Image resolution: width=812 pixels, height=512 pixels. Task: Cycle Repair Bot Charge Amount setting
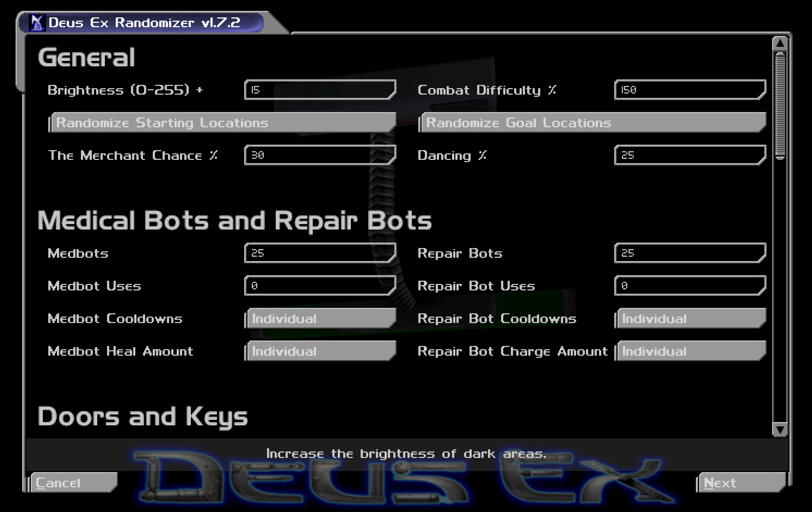click(690, 351)
